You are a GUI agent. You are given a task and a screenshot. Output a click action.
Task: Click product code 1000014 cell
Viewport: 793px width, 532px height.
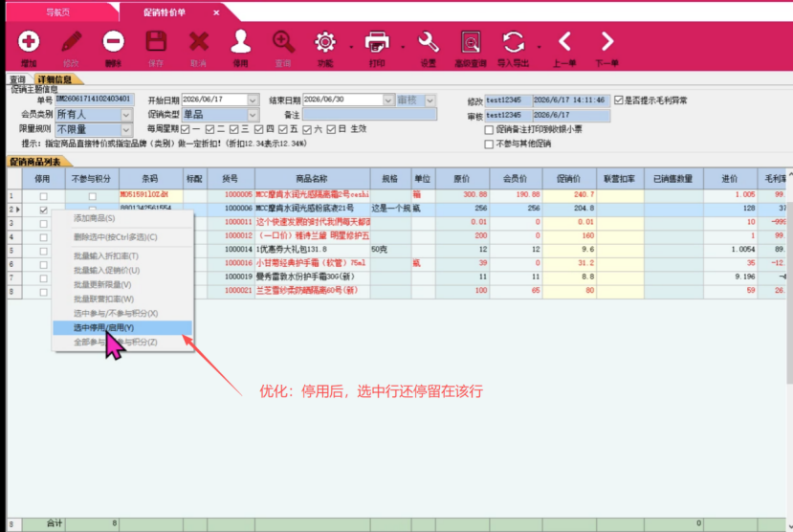(231, 250)
